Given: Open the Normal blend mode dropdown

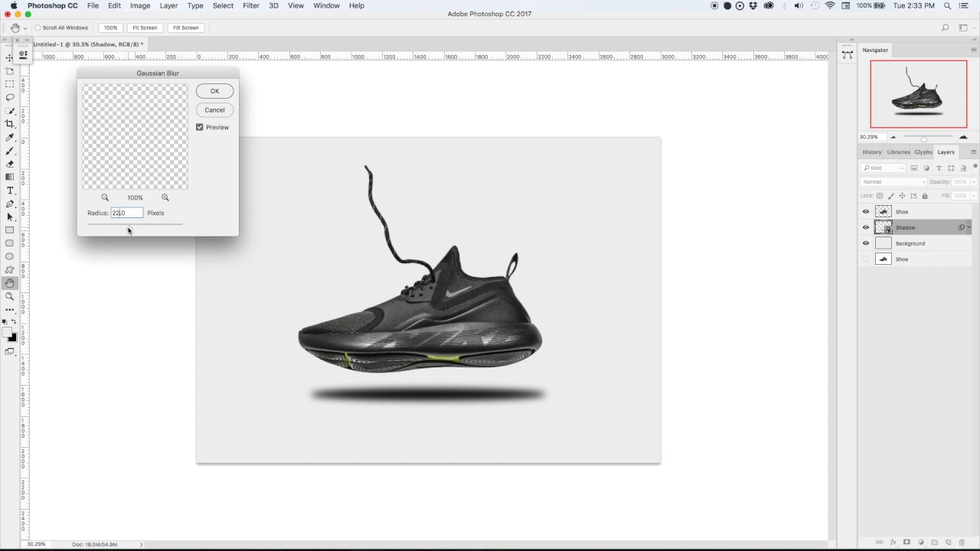Looking at the screenshot, I should pyautogui.click(x=893, y=182).
